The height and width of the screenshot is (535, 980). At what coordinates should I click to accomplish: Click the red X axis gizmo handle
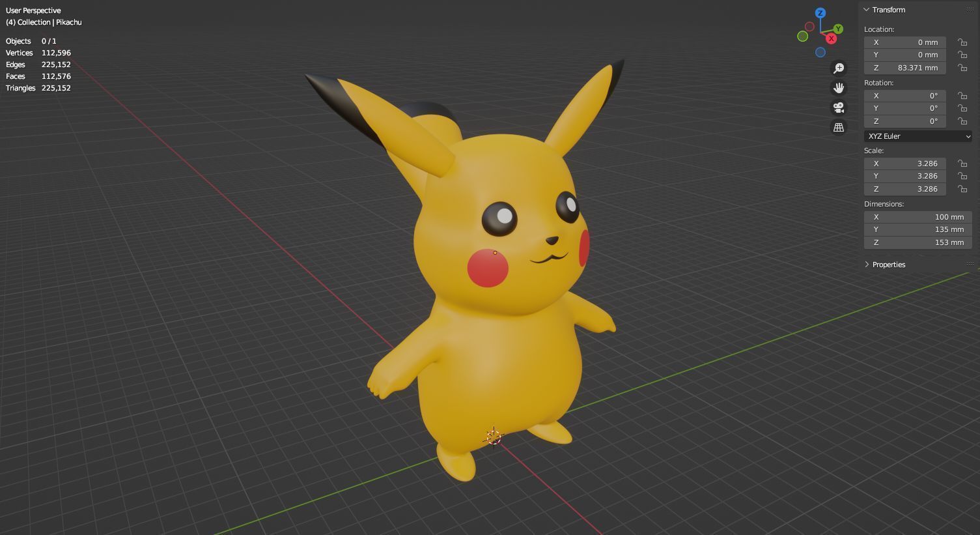coord(832,39)
